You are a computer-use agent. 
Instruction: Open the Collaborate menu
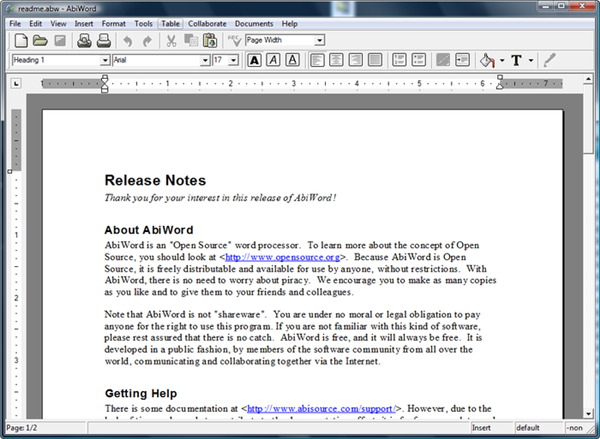(207, 22)
